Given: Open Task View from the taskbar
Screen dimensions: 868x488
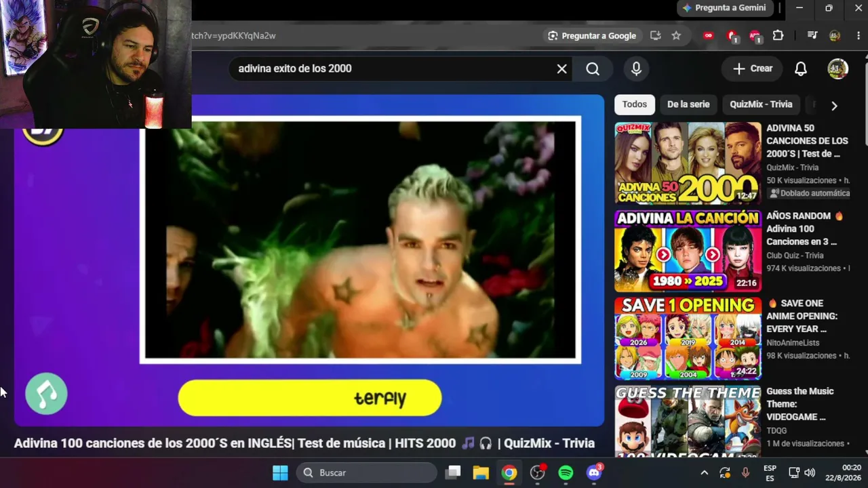Looking at the screenshot, I should pos(453,472).
